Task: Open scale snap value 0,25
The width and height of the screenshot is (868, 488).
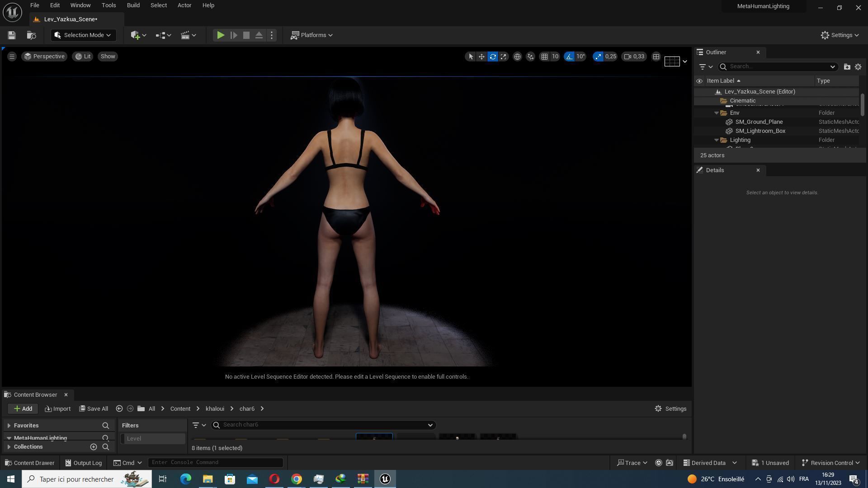Action: [611, 56]
